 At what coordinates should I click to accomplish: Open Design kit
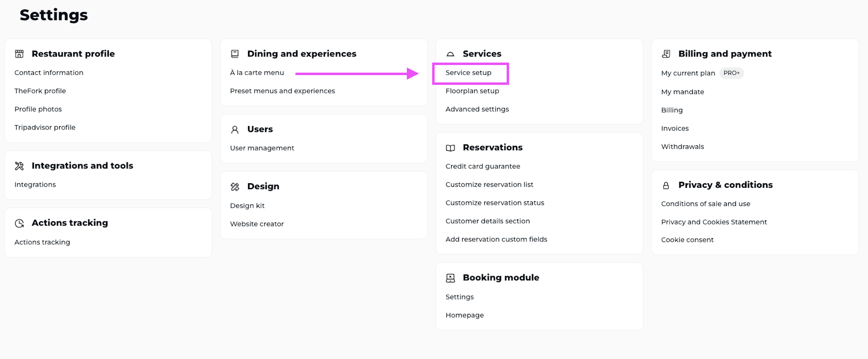coord(247,206)
